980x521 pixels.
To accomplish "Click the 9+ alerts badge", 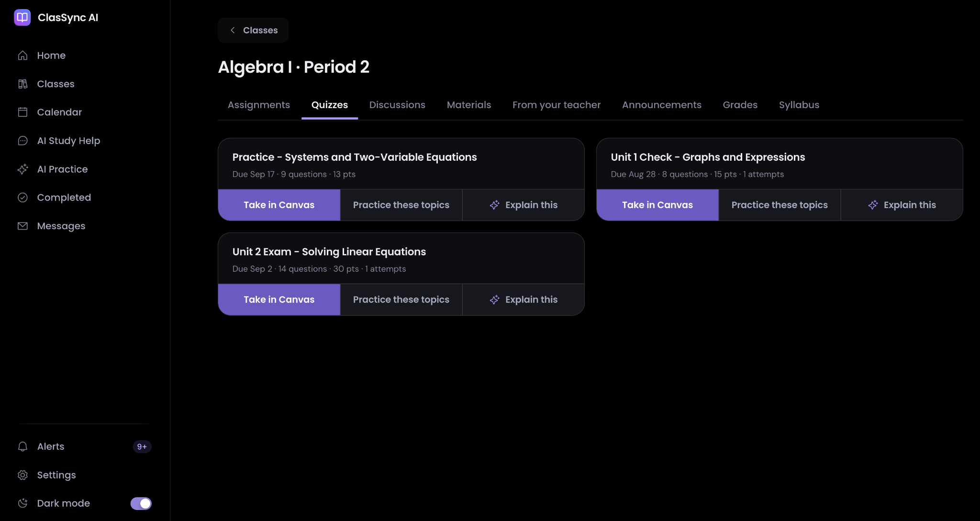I will [x=142, y=446].
